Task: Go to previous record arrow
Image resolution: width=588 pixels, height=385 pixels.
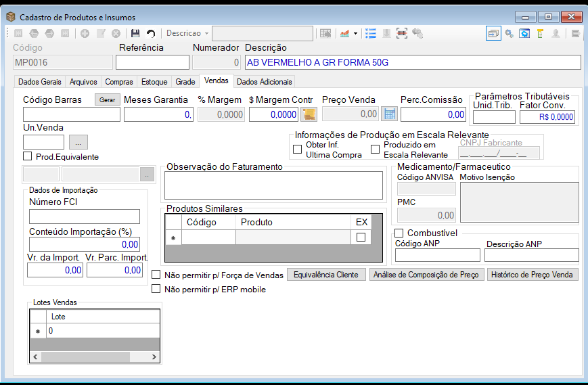Action: click(34, 33)
